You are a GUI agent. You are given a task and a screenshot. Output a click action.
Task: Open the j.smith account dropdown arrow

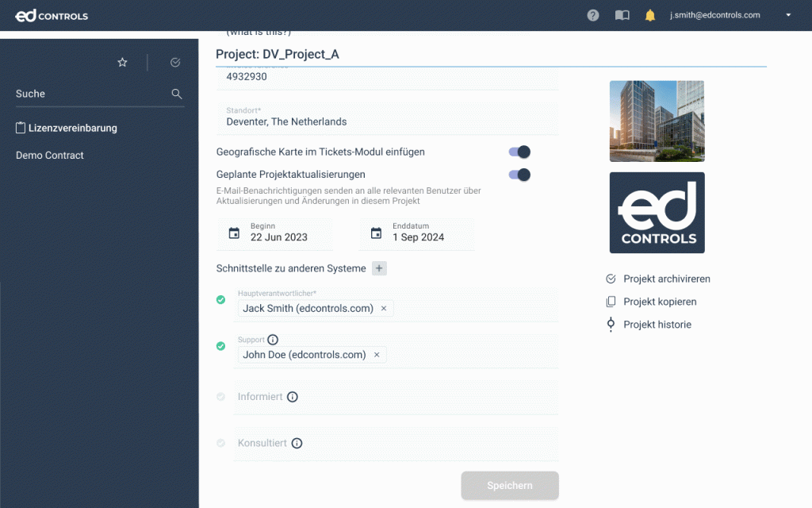point(787,15)
